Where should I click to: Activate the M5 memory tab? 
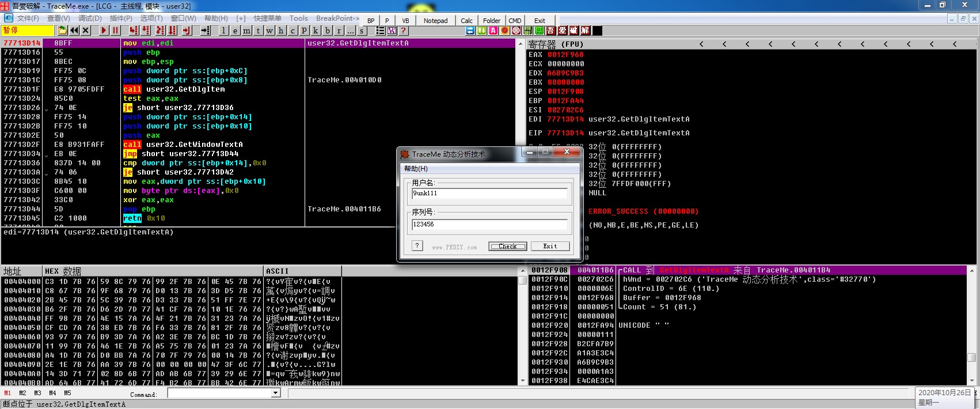(x=67, y=393)
